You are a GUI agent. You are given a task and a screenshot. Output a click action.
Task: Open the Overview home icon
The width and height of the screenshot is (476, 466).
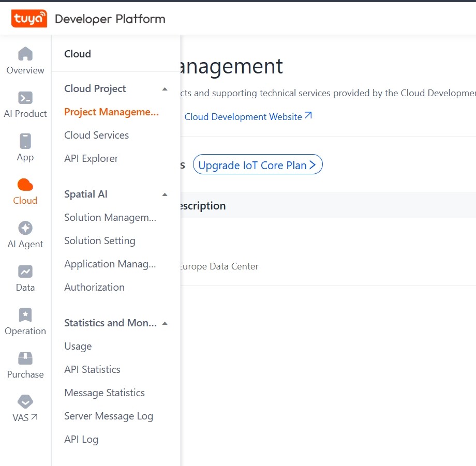pyautogui.click(x=25, y=54)
